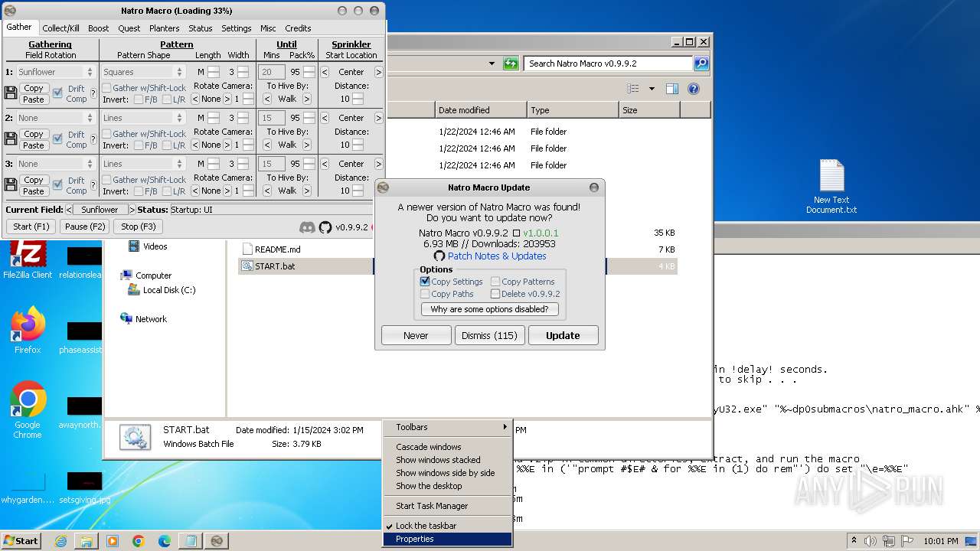Open the Firefox desktop shortcut
The image size is (980, 551).
coord(28,331)
